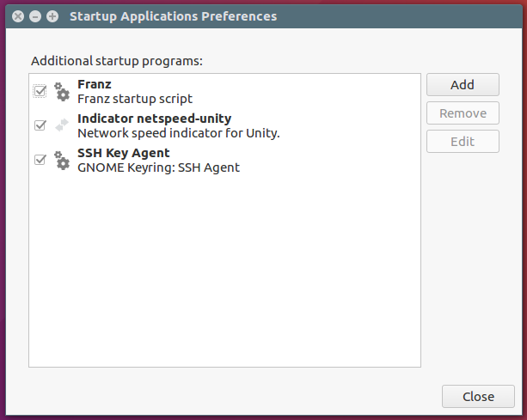Click the gear icon beside SSH Key Agent
Image resolution: width=527 pixels, height=420 pixels.
pos(62,160)
